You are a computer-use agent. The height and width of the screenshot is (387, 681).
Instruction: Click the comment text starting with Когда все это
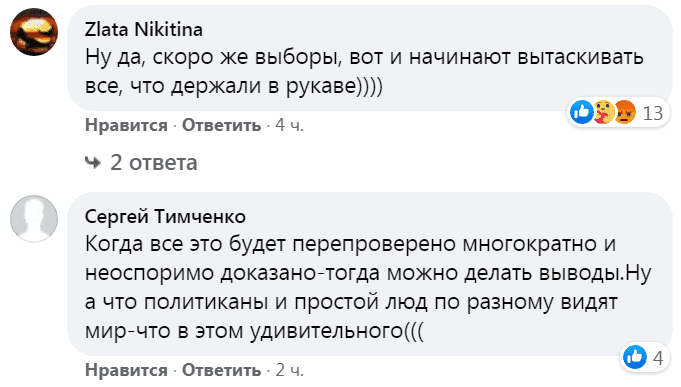[368, 287]
